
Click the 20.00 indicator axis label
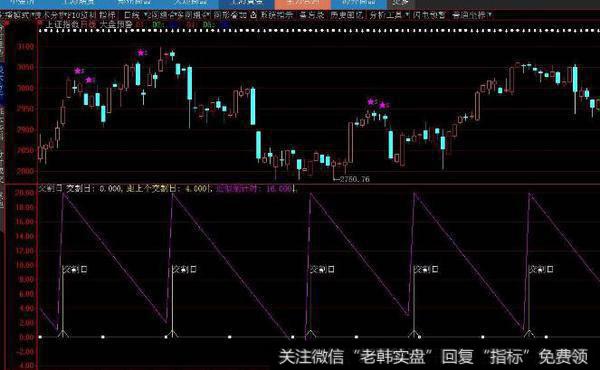(x=24, y=193)
